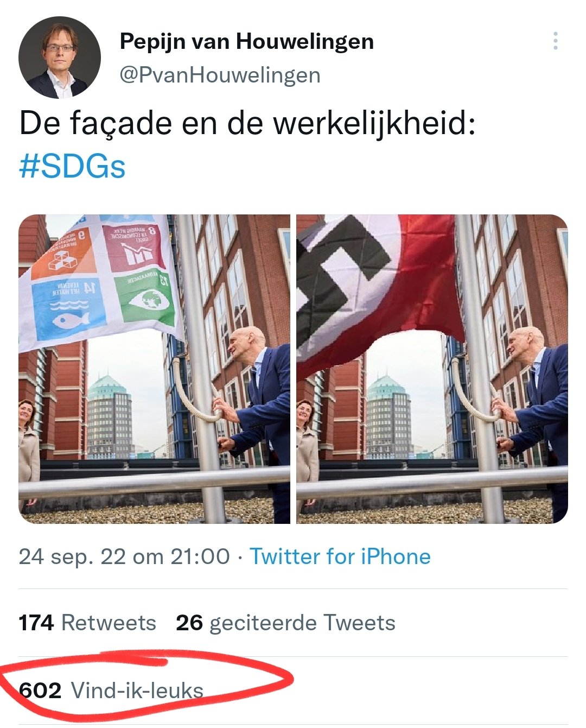Tap the geciteerde Tweets label text
The height and width of the screenshot is (728, 586).
[x=302, y=623]
